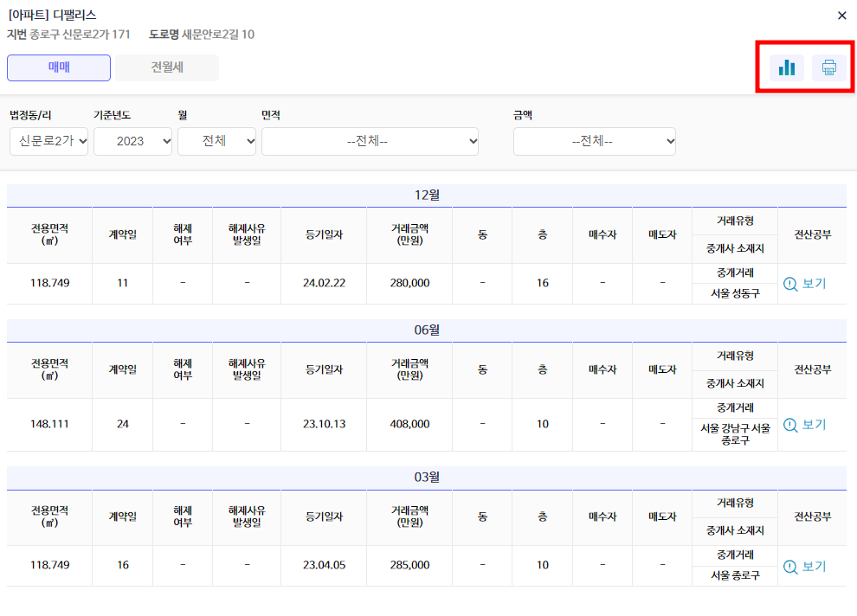Click the magnifier icon in the March row

792,566
